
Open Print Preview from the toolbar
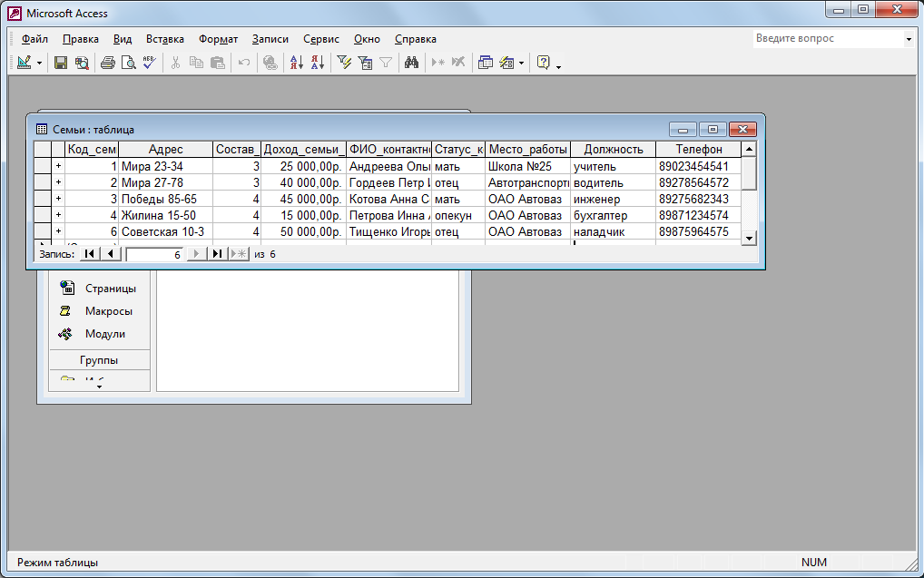click(128, 63)
